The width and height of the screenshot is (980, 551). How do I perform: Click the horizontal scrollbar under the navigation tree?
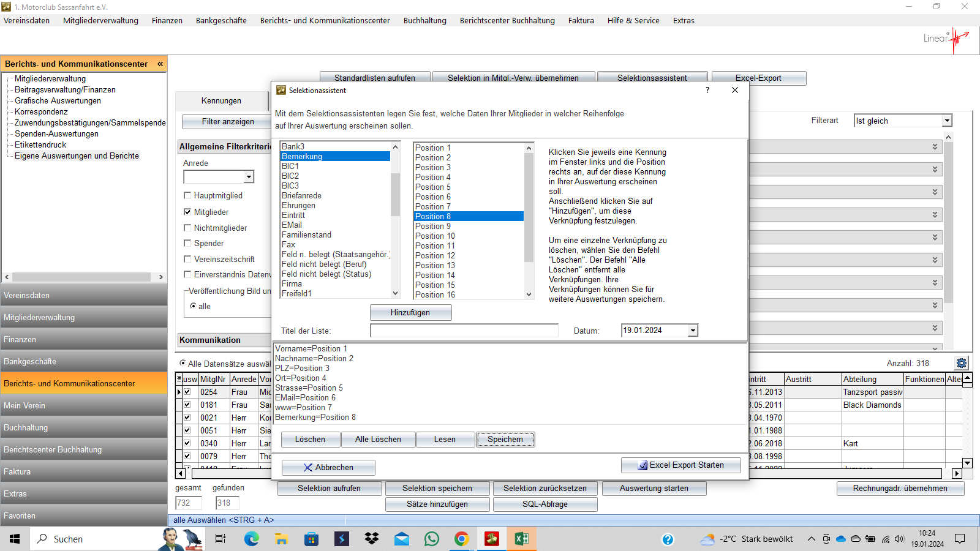(x=81, y=277)
